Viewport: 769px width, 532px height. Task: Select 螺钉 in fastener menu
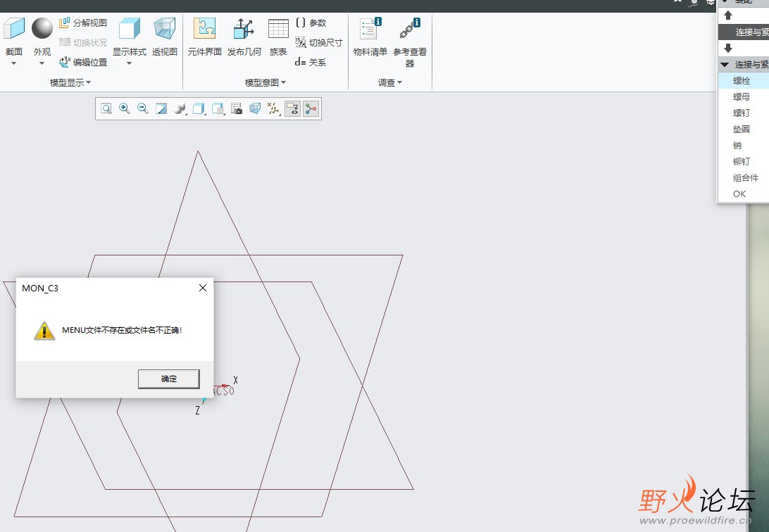(744, 113)
